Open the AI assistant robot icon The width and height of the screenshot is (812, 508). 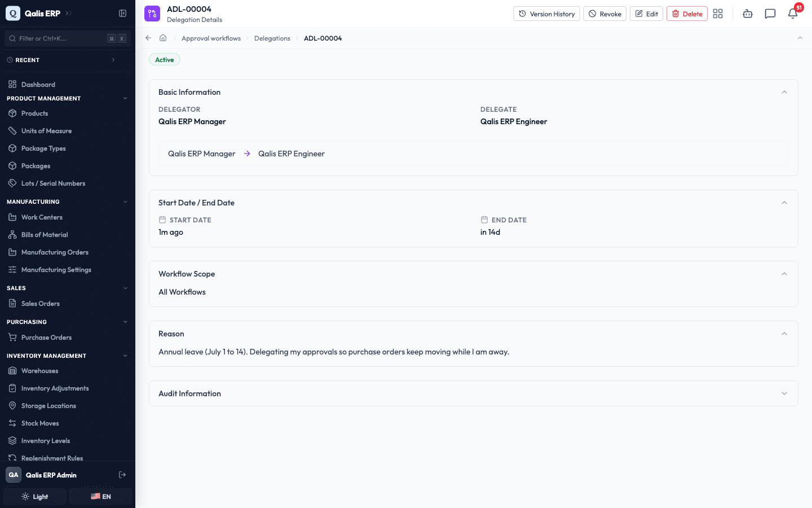click(x=748, y=14)
